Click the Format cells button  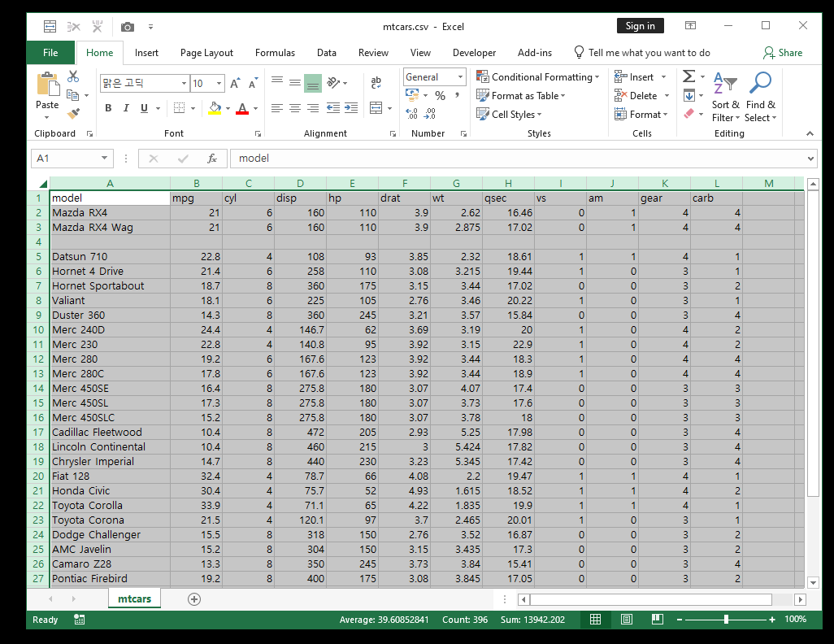tap(641, 115)
